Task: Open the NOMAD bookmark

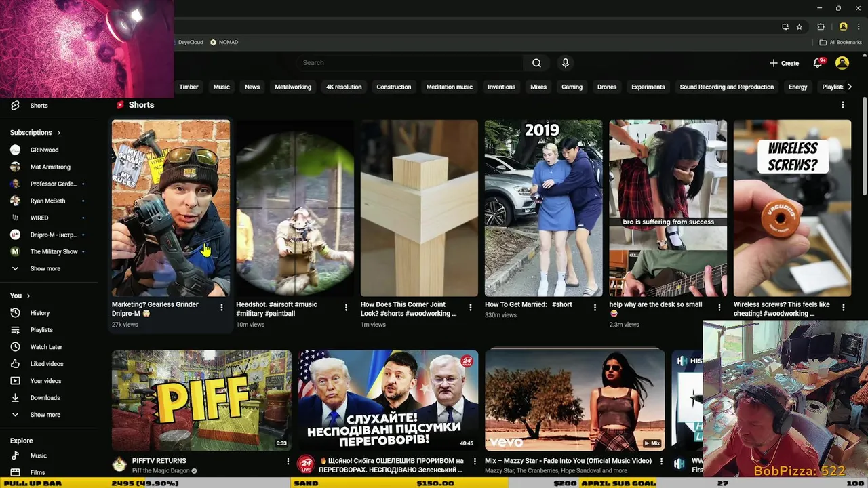Action: pos(224,42)
